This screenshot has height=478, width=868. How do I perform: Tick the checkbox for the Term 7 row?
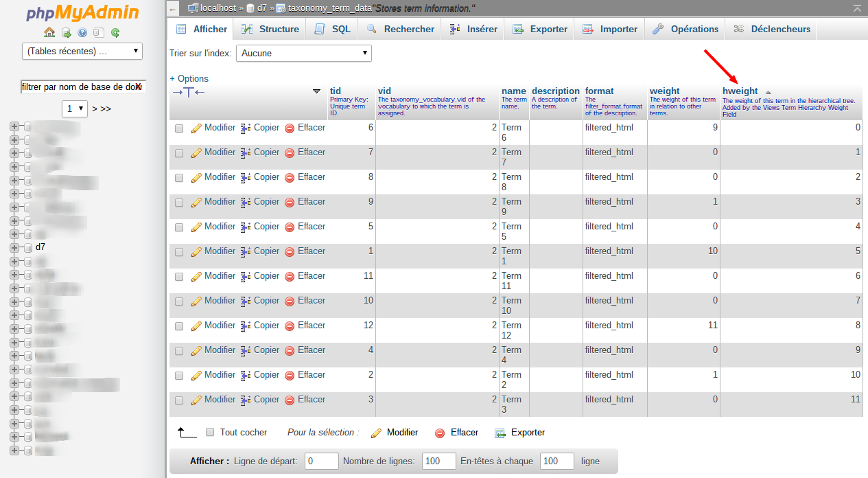pyautogui.click(x=179, y=153)
